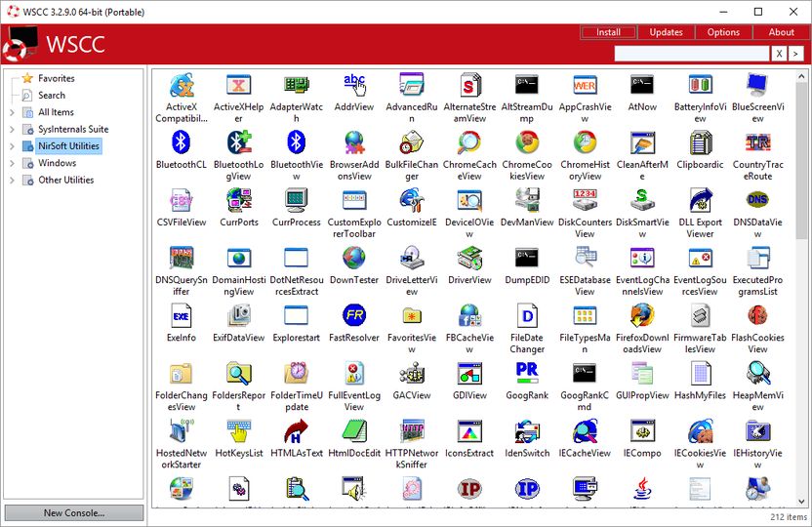Open the BrowserAddonsView icon

(354, 142)
